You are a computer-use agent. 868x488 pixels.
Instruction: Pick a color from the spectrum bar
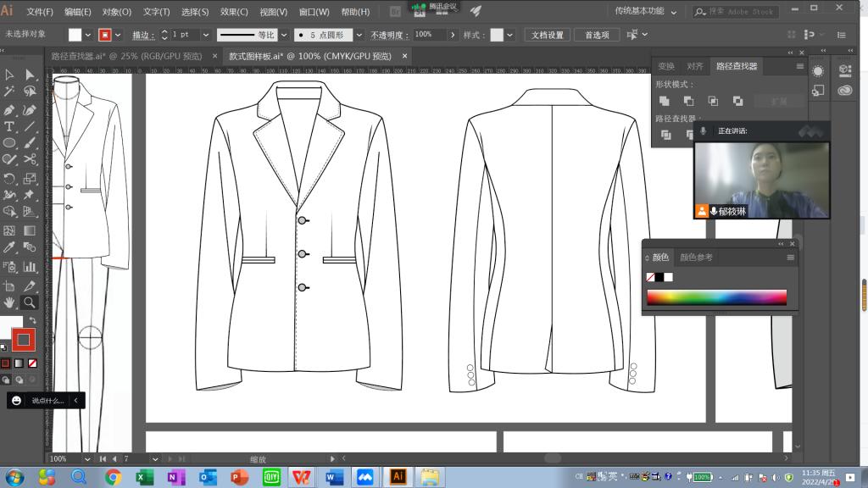coord(716,297)
